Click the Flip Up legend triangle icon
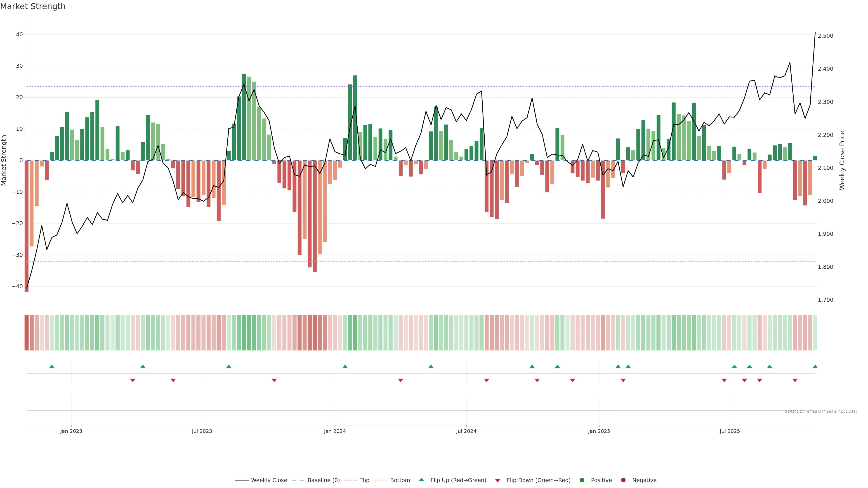Viewport: 868px width, 488px height. (x=421, y=480)
